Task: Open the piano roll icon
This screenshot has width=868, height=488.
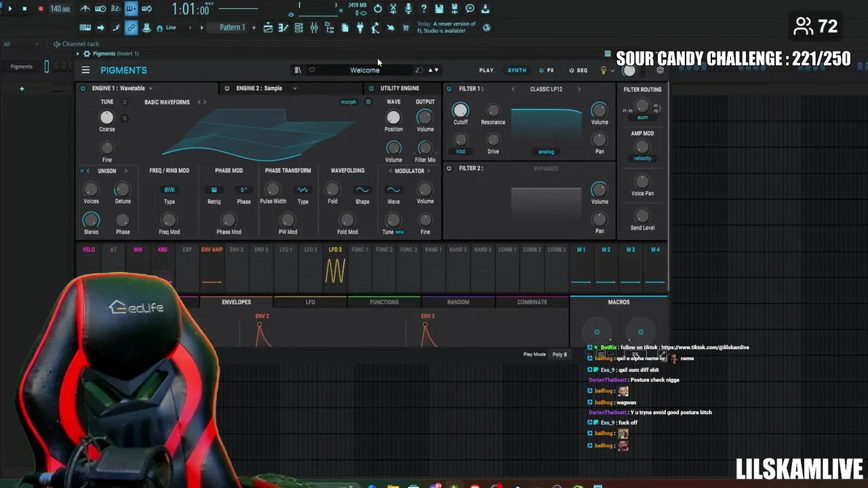Action: (x=283, y=28)
